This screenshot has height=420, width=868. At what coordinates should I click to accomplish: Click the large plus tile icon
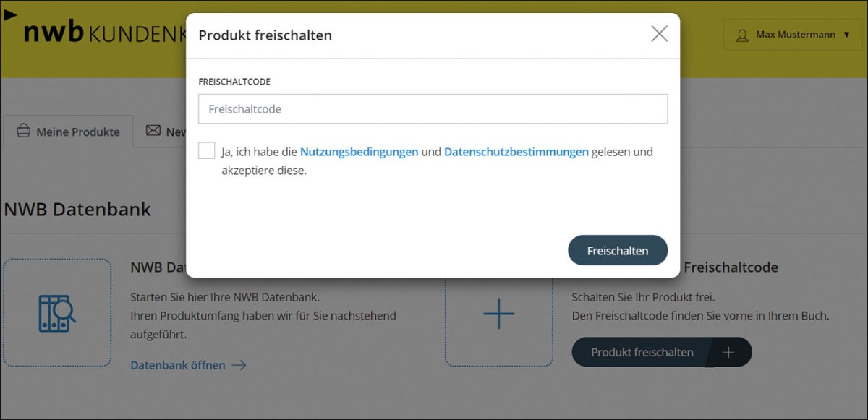pyautogui.click(x=498, y=313)
